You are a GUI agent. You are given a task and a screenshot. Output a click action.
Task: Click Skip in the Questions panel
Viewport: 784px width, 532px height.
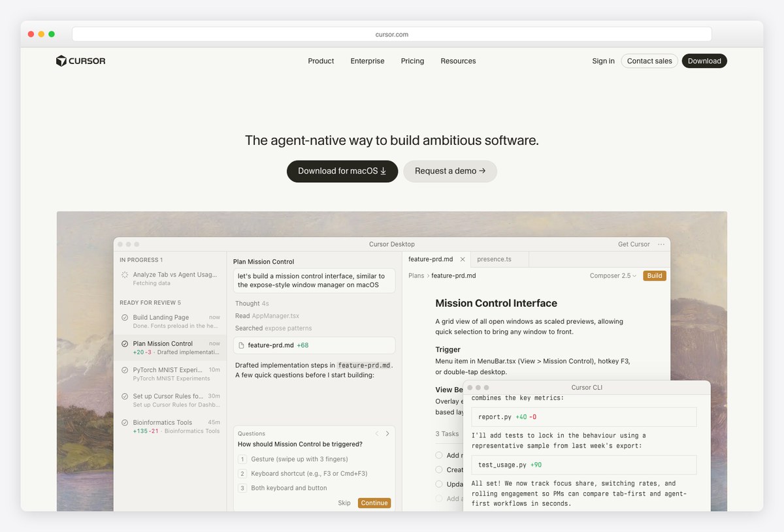[x=344, y=503]
